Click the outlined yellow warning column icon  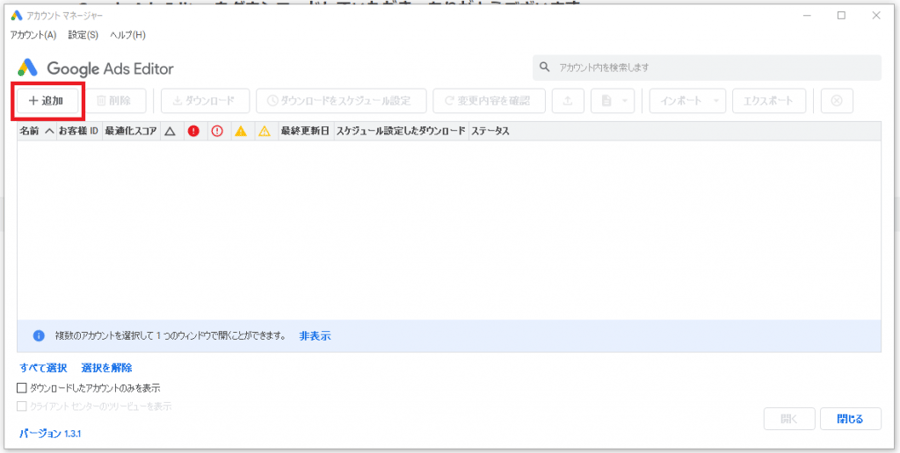264,131
